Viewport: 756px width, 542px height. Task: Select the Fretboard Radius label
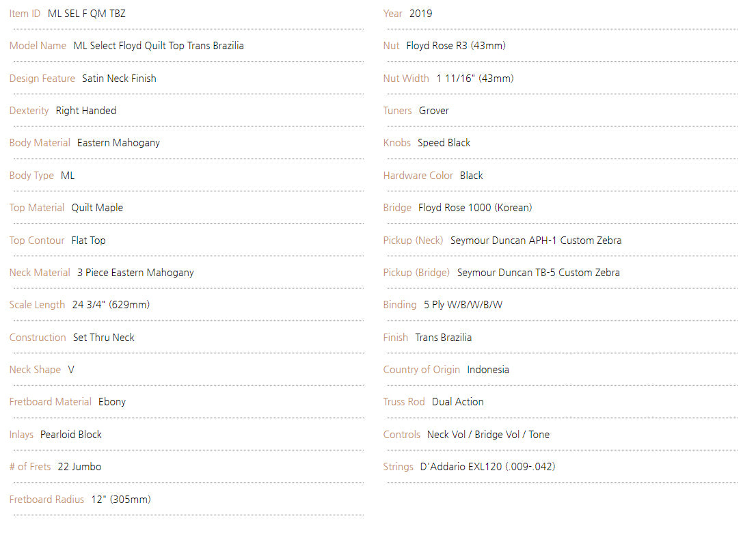point(46,500)
